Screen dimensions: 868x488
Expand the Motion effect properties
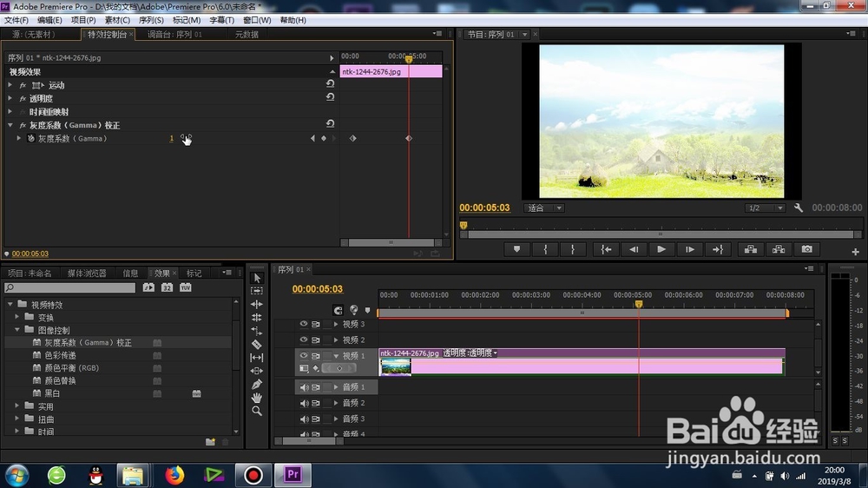(x=10, y=85)
